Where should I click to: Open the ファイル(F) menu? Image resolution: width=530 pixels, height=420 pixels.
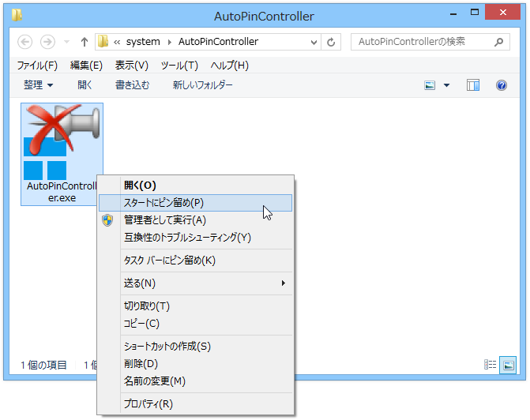tap(37, 66)
